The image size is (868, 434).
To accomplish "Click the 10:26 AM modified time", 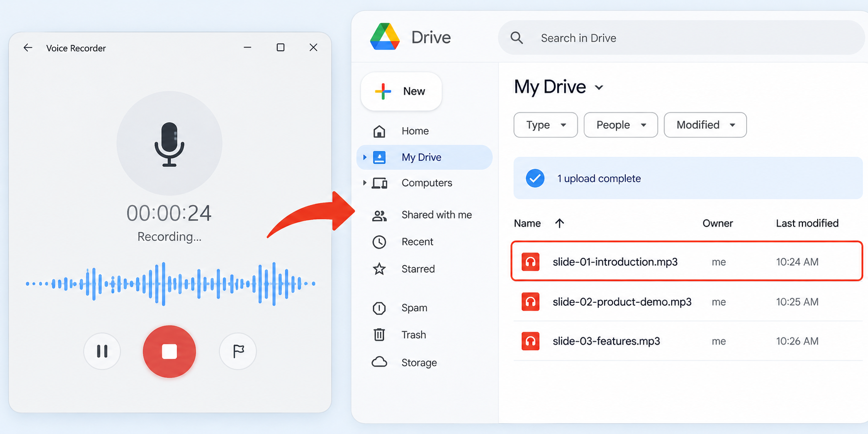I will pos(797,341).
